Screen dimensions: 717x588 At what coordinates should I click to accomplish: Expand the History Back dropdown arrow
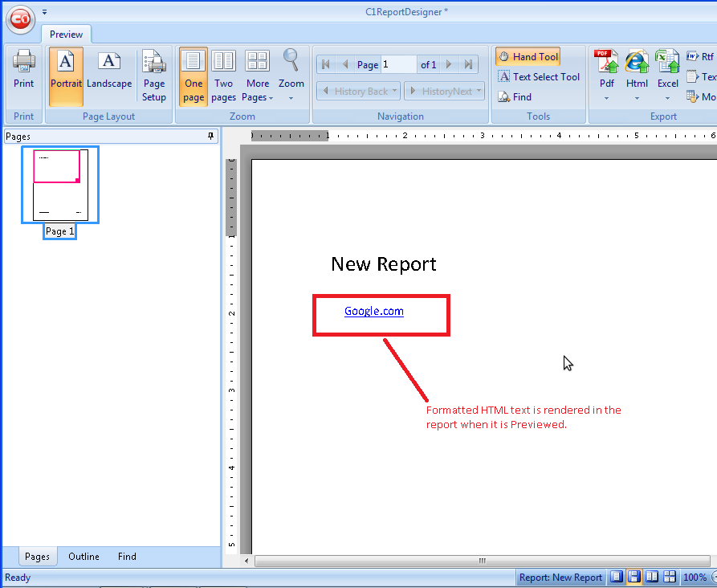click(x=394, y=91)
